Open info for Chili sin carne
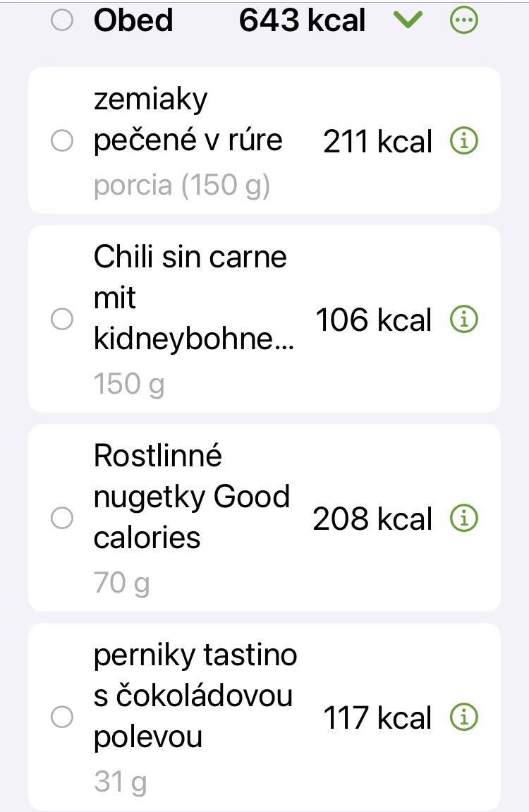Image resolution: width=529 pixels, height=812 pixels. click(463, 320)
